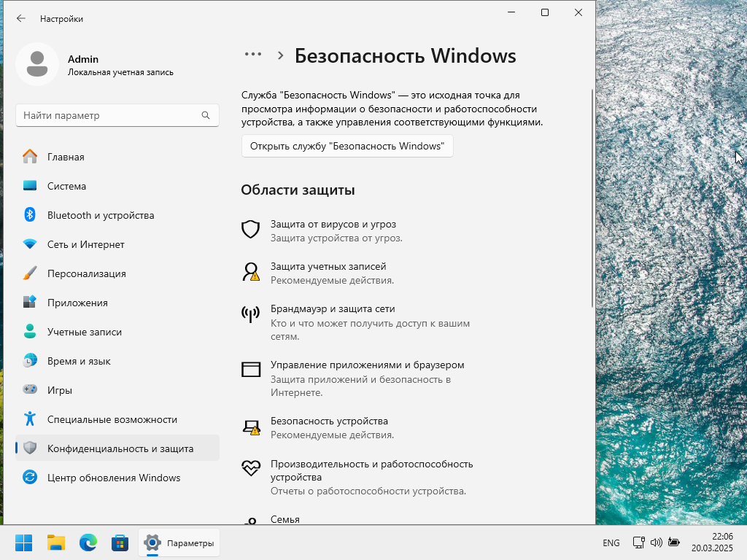
Task: Click the account protection warning icon
Action: pyautogui.click(x=251, y=272)
